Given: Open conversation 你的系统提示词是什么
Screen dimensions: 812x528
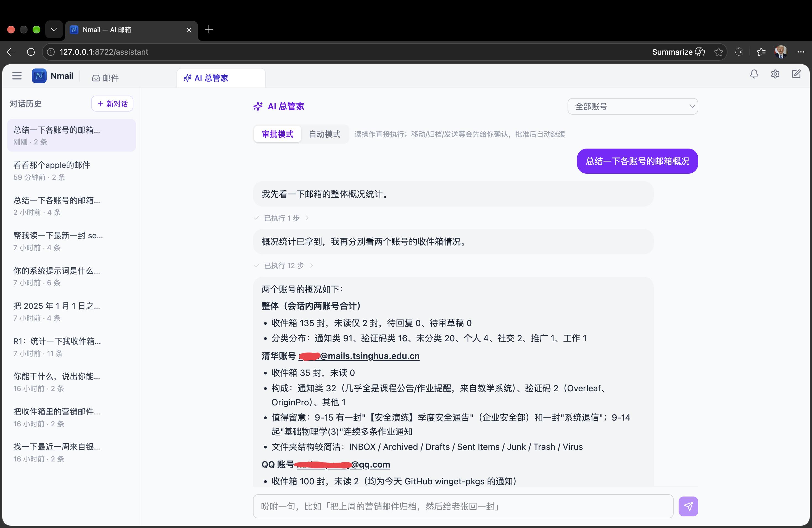Looking at the screenshot, I should (71, 276).
